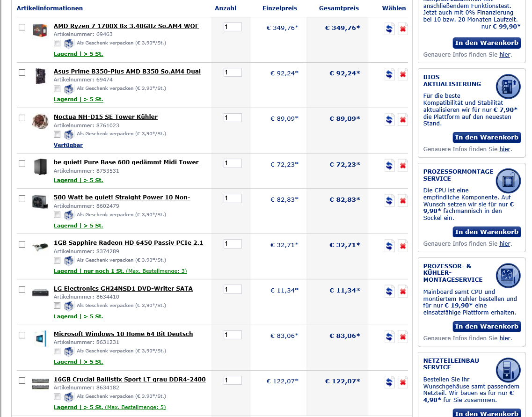Delete Microsoft Windows 10 Home with red X
The height and width of the screenshot is (417, 532).
click(403, 337)
